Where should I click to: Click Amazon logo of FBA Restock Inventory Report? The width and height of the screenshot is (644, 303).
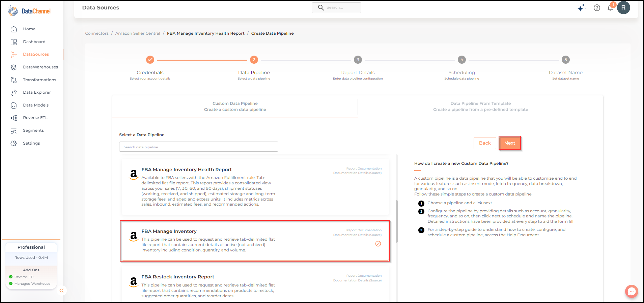click(134, 281)
